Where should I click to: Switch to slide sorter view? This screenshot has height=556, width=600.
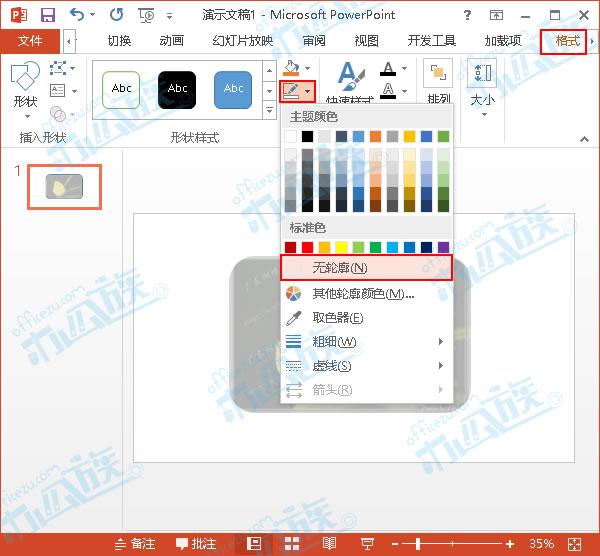click(292, 543)
